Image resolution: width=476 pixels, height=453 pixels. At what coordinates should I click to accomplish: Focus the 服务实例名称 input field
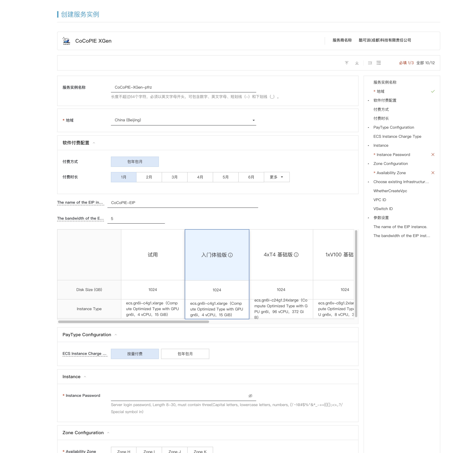(184, 87)
